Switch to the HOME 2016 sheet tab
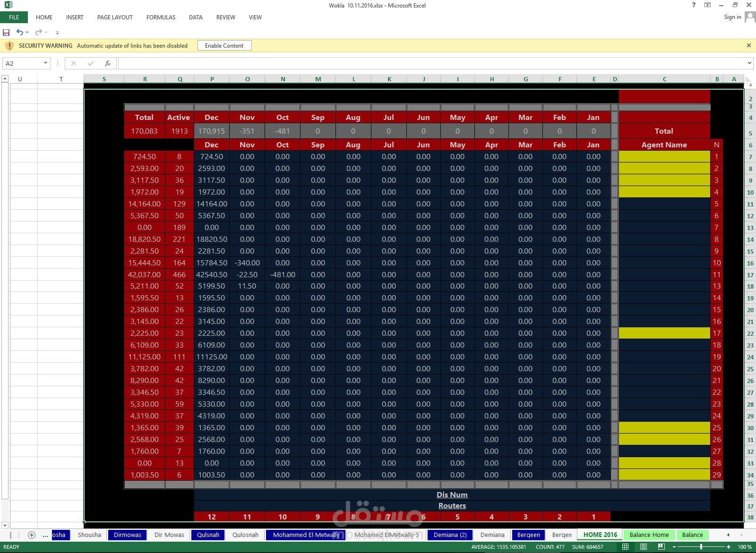 point(600,535)
